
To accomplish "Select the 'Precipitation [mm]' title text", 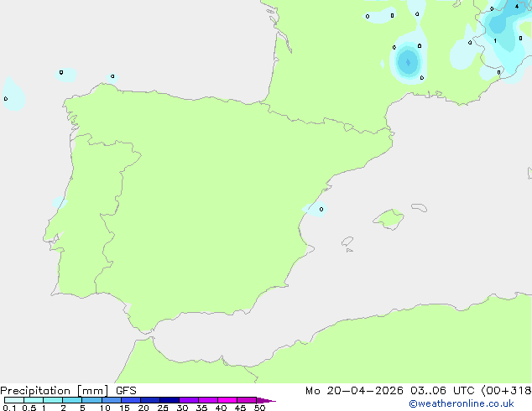I will pos(55,391).
